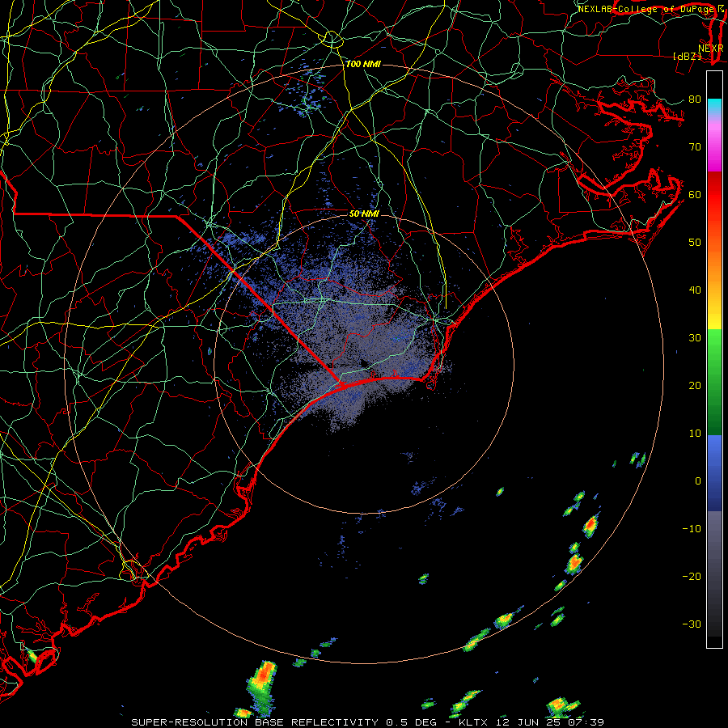Image resolution: width=728 pixels, height=728 pixels.
Task: Click the "0.5 DEG" elevation text in the caption
Action: 412,722
